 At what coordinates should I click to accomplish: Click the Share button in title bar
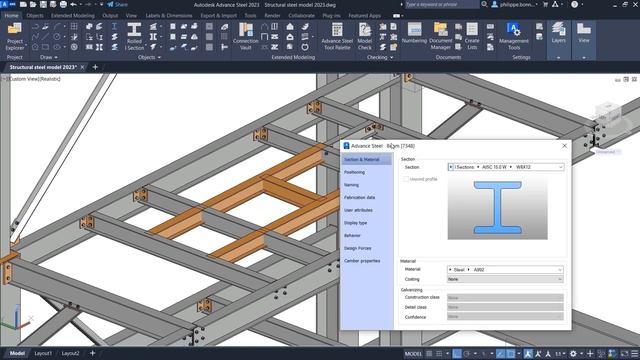(x=118, y=4)
